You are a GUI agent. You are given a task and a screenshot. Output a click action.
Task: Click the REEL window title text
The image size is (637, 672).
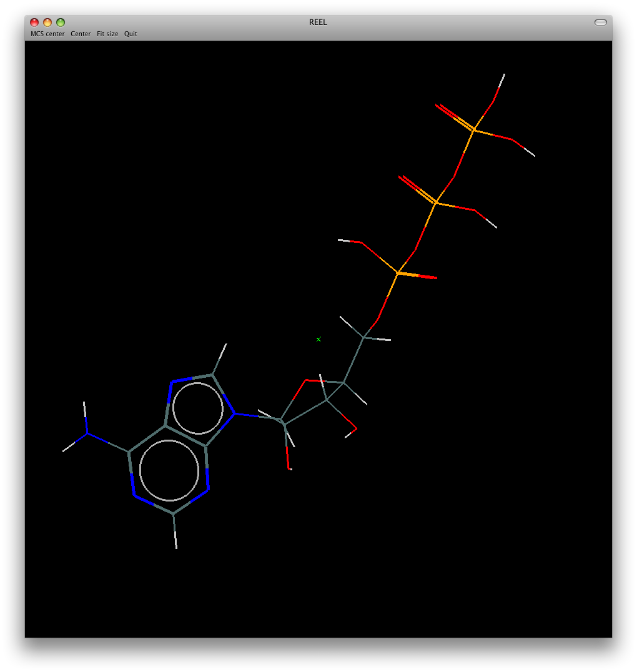pos(318,22)
